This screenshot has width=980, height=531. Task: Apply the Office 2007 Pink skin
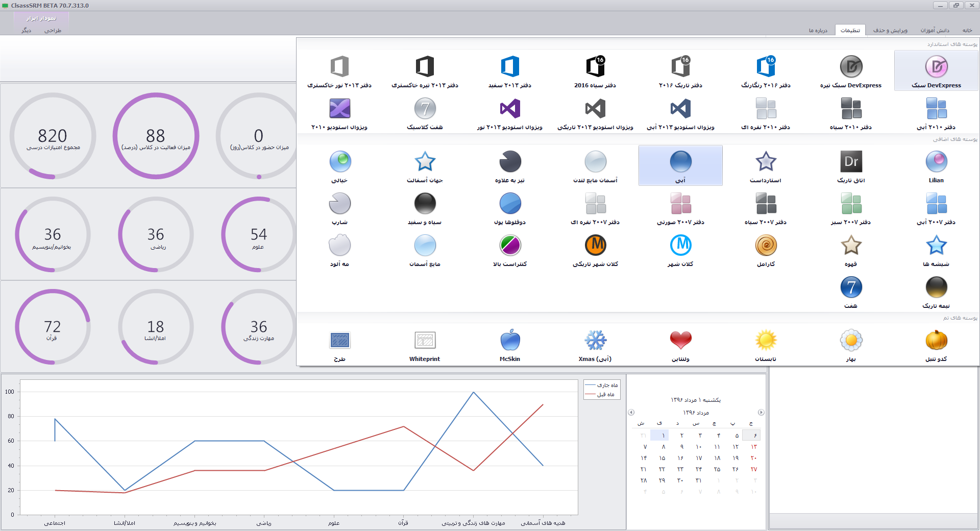pos(680,208)
